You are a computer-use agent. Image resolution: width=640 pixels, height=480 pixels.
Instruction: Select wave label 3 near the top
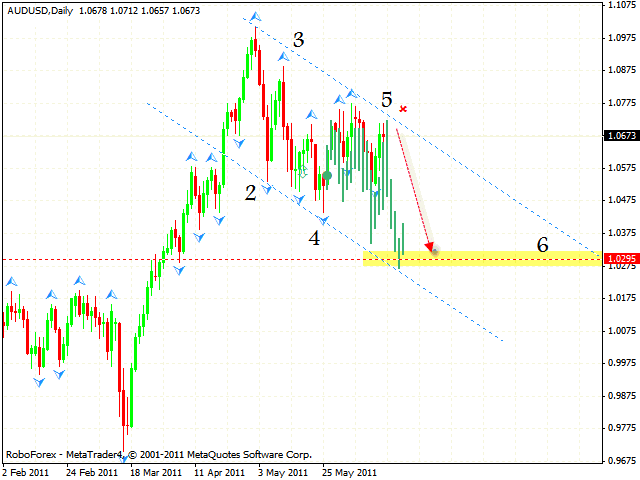point(298,40)
